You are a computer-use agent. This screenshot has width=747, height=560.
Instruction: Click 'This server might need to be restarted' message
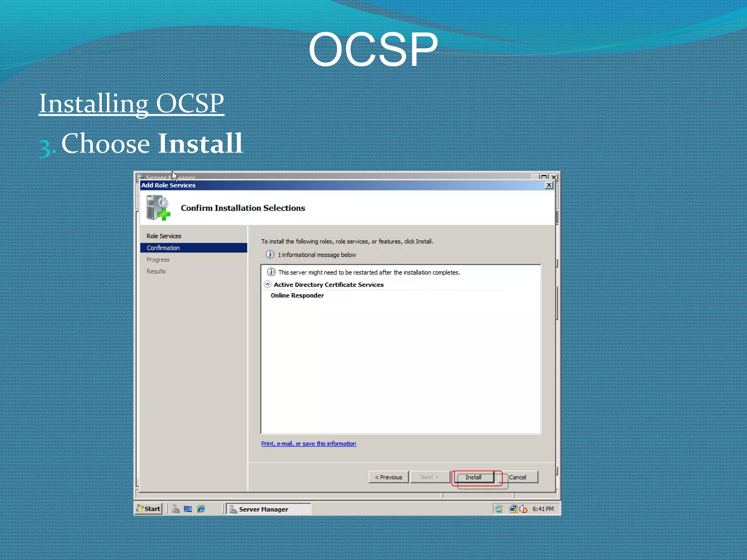[369, 273]
